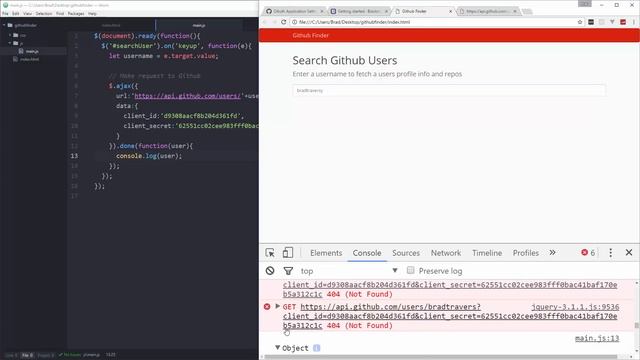
Task: Close the Github Application Settings tab
Action: [322, 11]
